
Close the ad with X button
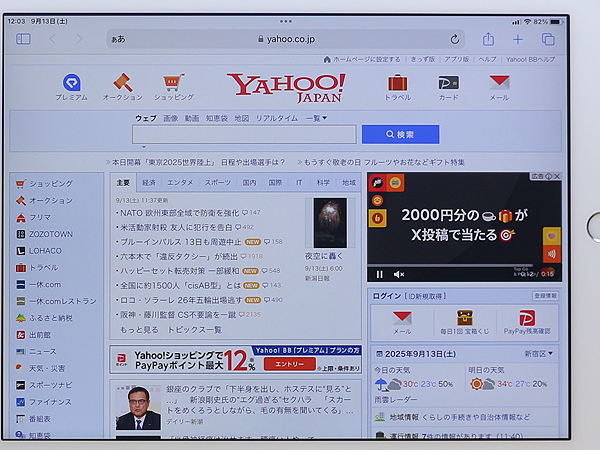557,176
